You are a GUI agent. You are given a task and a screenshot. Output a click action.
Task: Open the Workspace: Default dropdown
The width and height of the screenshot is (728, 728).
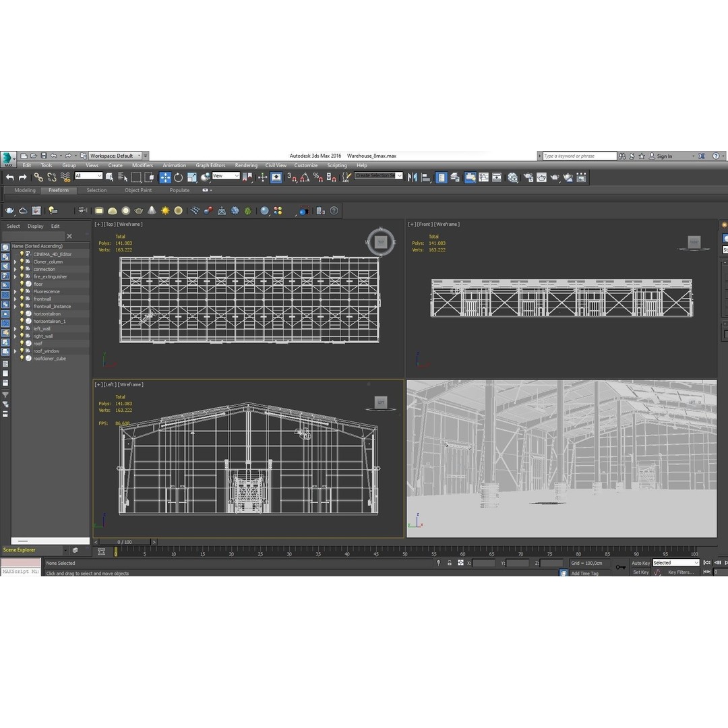pyautogui.click(x=115, y=156)
